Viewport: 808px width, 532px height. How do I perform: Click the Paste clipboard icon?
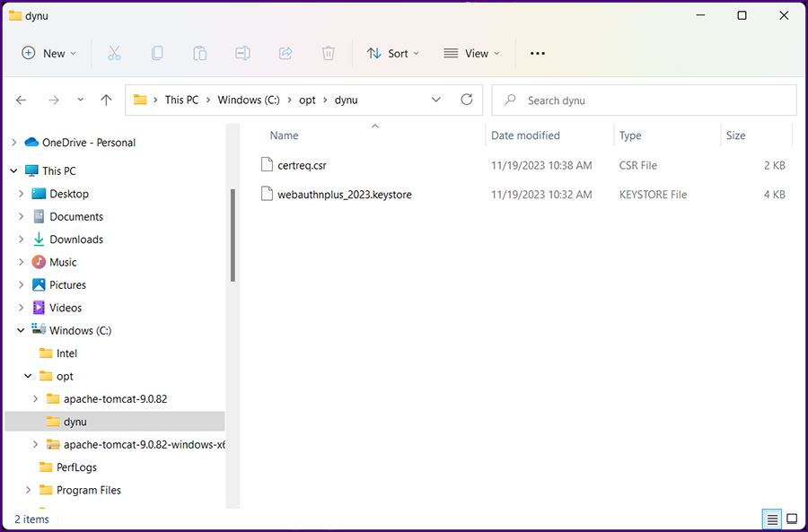(x=199, y=54)
